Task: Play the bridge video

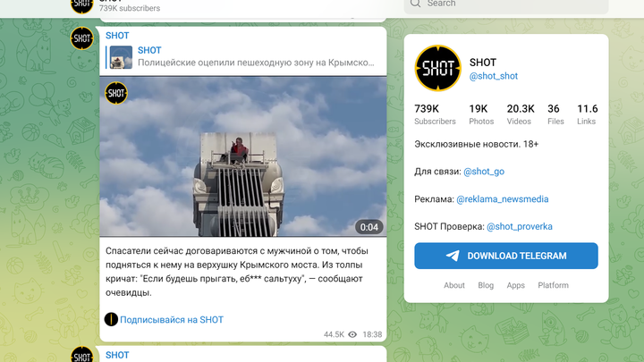Action: point(243,156)
